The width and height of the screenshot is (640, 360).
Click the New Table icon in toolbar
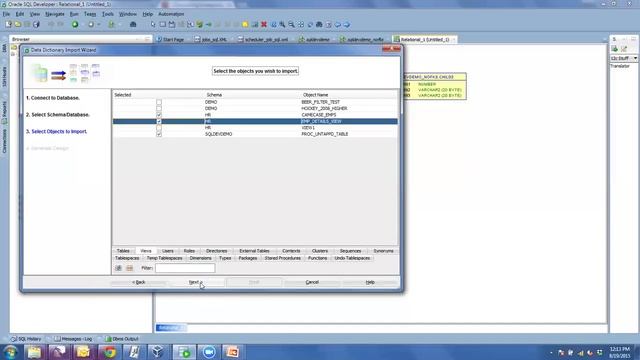coord(162,24)
